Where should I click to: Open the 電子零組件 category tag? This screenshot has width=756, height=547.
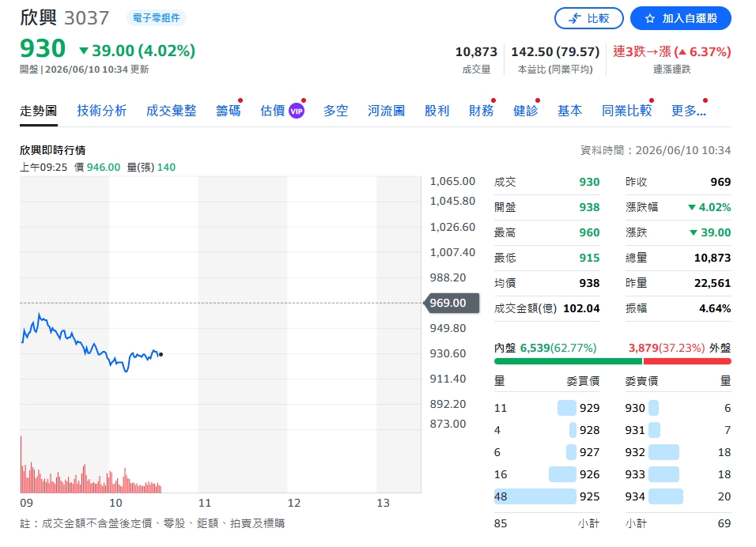click(x=157, y=18)
